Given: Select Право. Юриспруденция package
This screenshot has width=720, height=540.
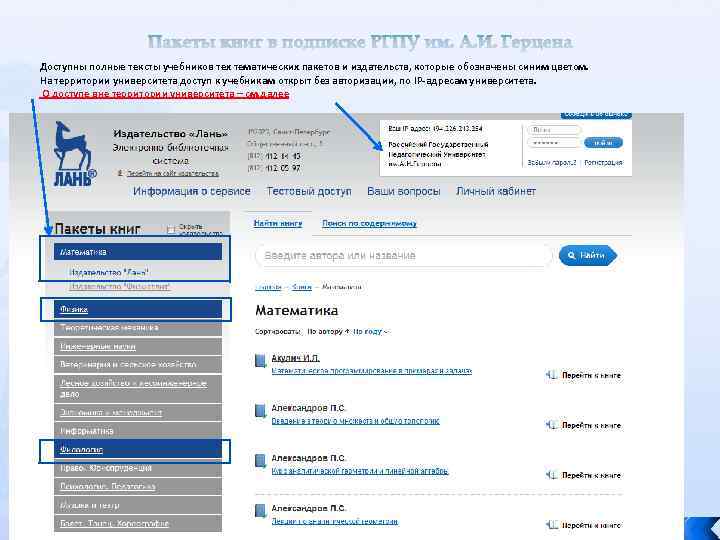Looking at the screenshot, I should pyautogui.click(x=138, y=468).
